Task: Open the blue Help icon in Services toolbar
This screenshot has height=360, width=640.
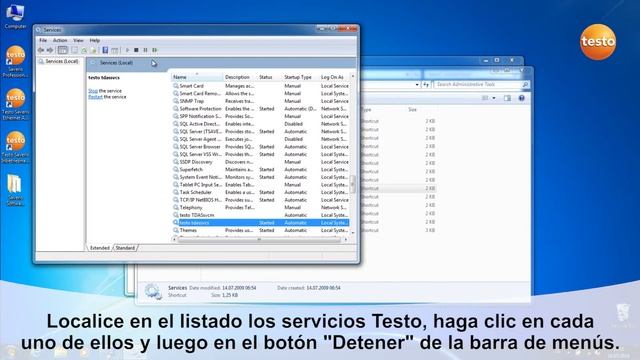Action: point(105,50)
